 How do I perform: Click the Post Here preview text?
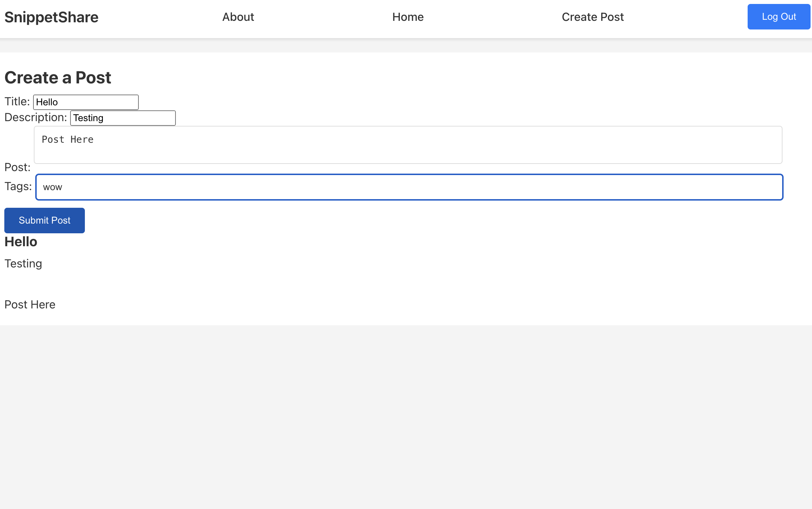30,304
